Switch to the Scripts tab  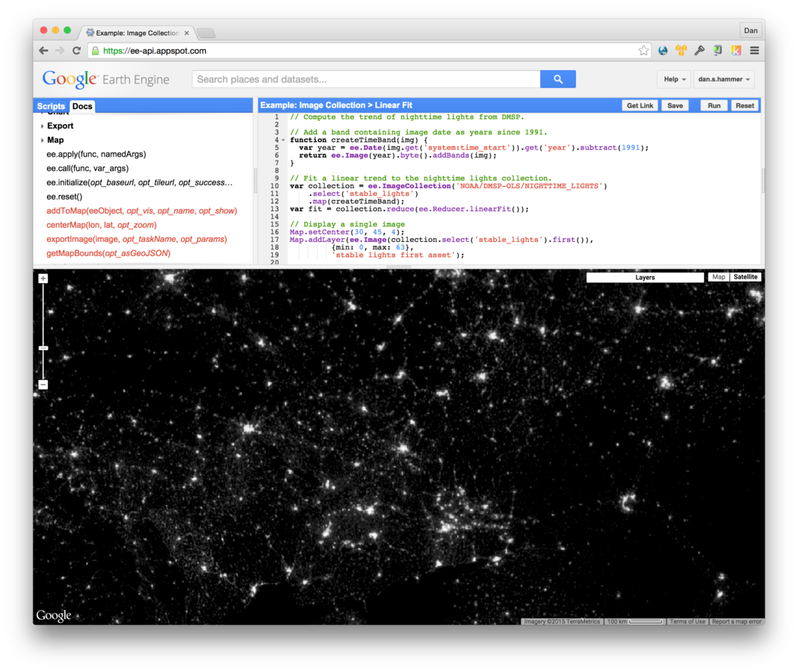click(x=51, y=106)
